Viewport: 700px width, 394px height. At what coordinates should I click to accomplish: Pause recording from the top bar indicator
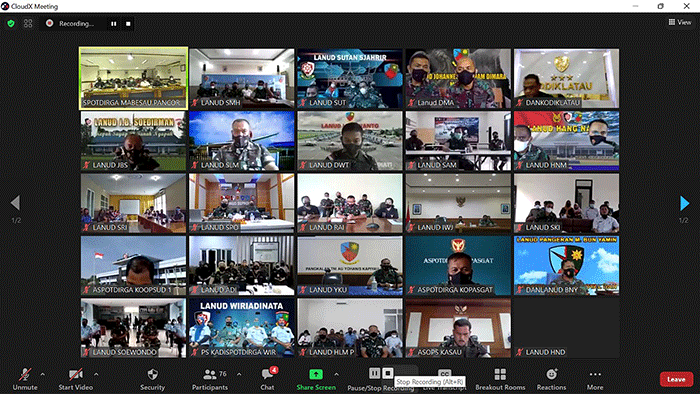pos(114,24)
